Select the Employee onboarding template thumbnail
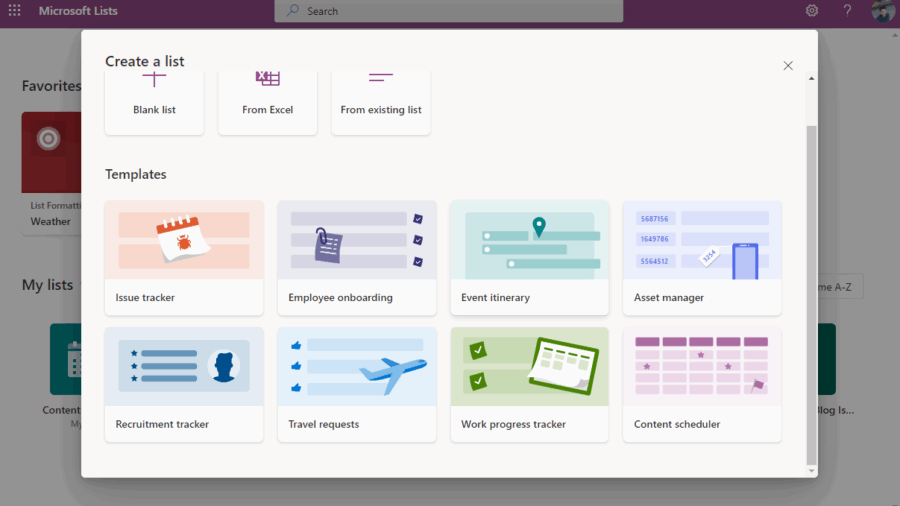Viewport: 900px width, 506px height. pos(357,240)
